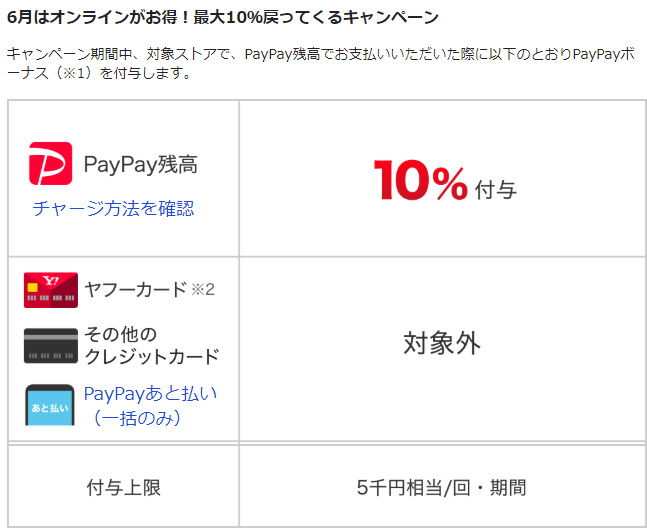The image size is (647, 529).
Task: Click the 5千円相当/回・期間 cell
Action: click(442, 487)
